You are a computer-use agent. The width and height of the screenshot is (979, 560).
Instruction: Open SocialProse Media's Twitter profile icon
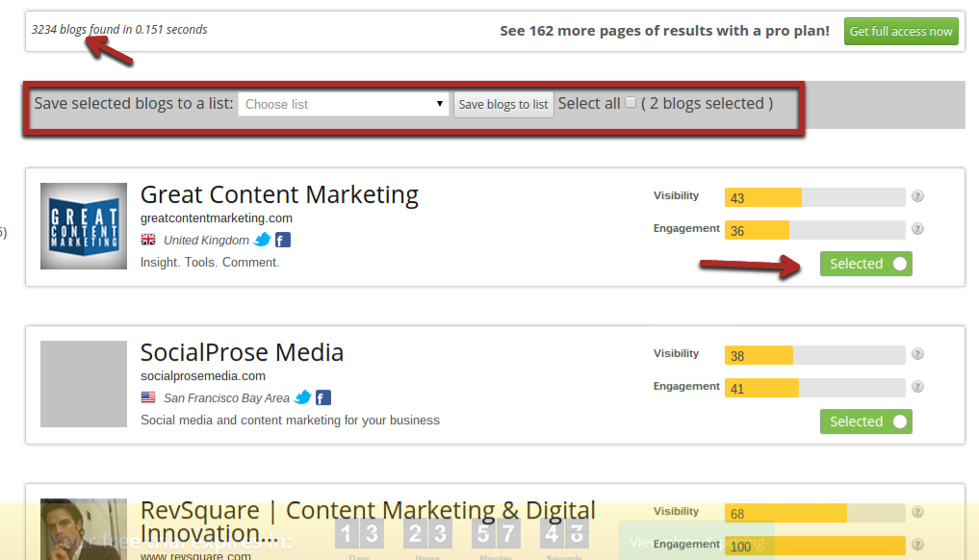click(303, 397)
